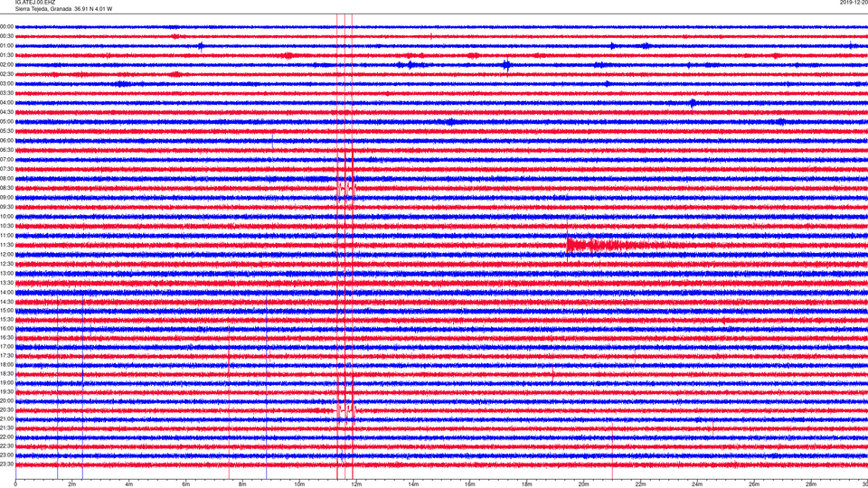Click the 10m tick label on time axis
The height and width of the screenshot is (488, 868).
[x=299, y=484]
